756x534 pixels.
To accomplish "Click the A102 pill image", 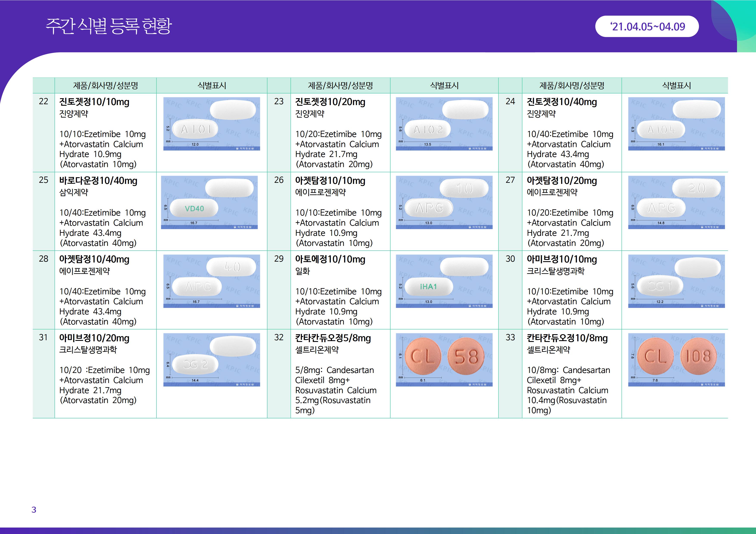I will tap(444, 124).
